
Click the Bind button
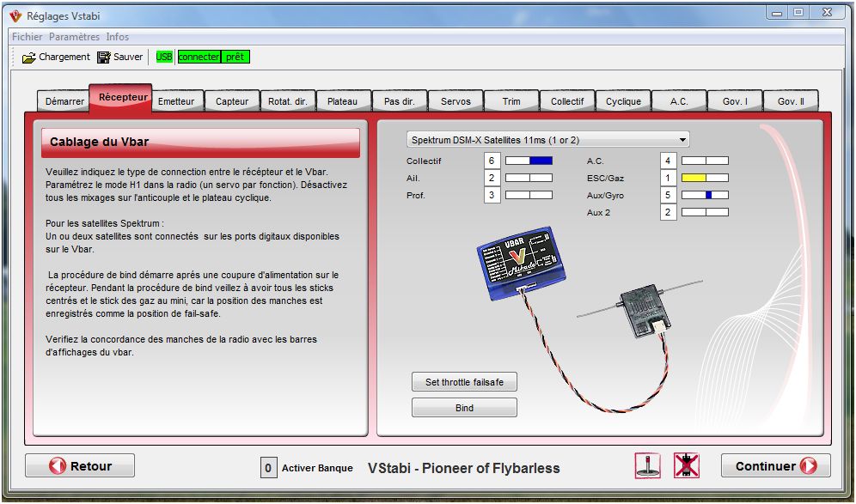pyautogui.click(x=464, y=408)
